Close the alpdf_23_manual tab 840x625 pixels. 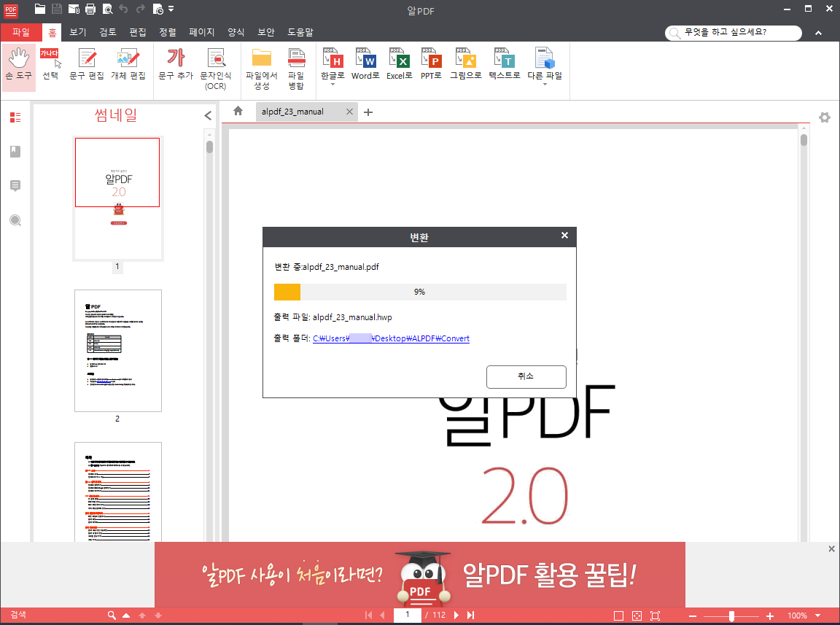pyautogui.click(x=349, y=112)
